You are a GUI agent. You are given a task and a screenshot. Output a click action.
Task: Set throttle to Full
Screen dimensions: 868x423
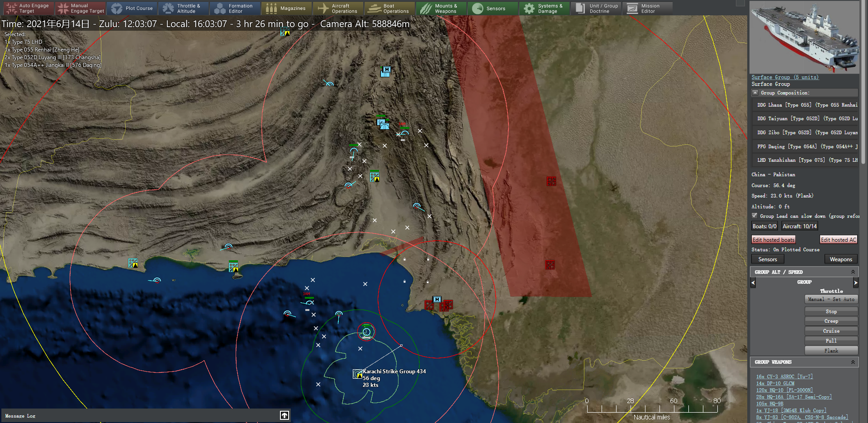point(831,341)
